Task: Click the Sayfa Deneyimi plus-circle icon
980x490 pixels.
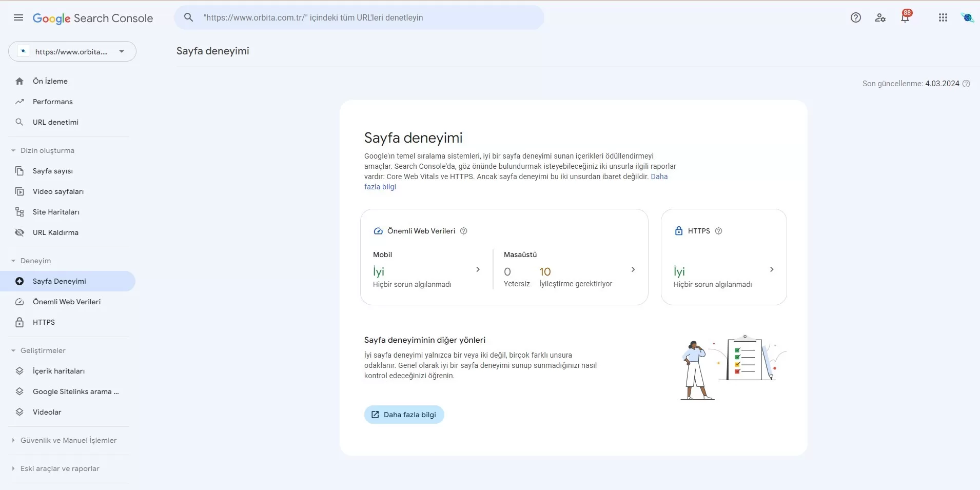Action: tap(19, 281)
